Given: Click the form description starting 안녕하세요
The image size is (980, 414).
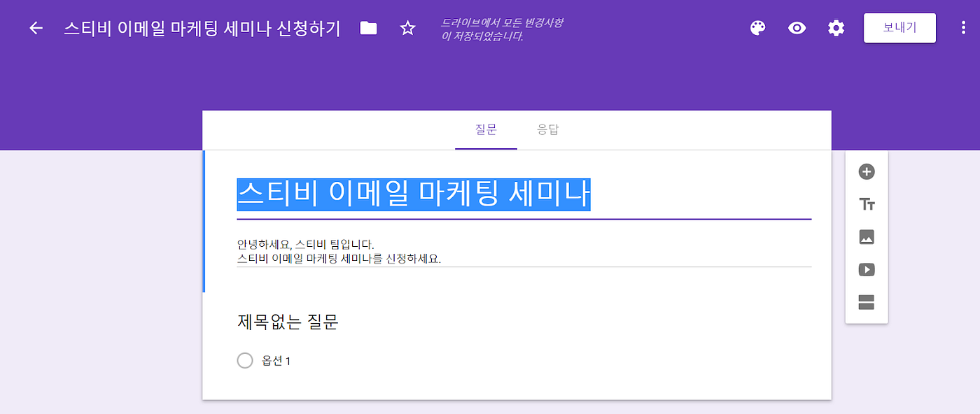Looking at the screenshot, I should click(x=524, y=252).
